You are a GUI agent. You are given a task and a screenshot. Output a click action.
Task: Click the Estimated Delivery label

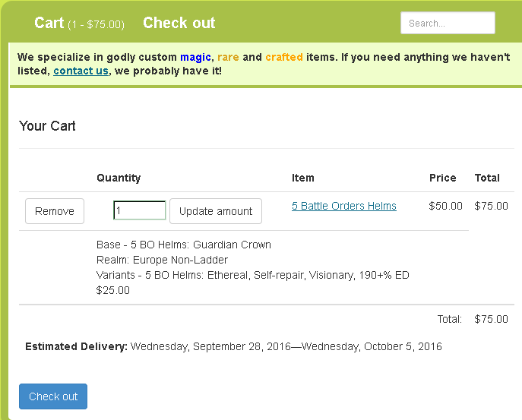[76, 346]
